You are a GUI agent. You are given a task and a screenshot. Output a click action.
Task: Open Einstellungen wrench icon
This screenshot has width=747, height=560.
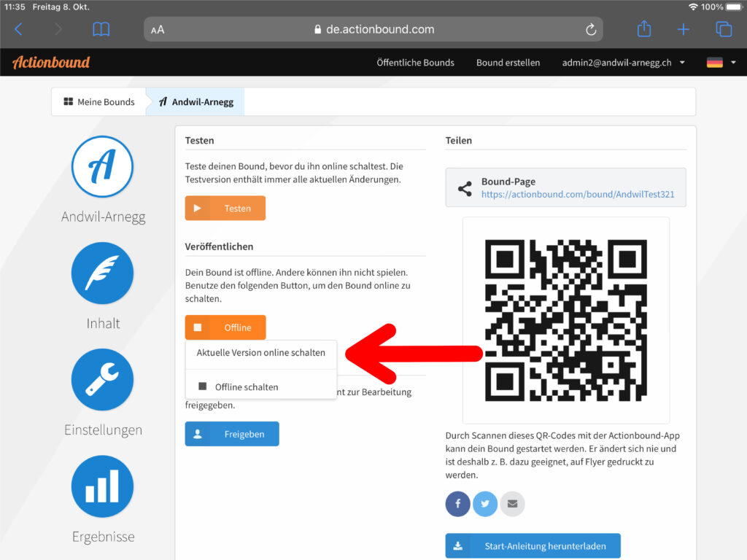tap(102, 380)
